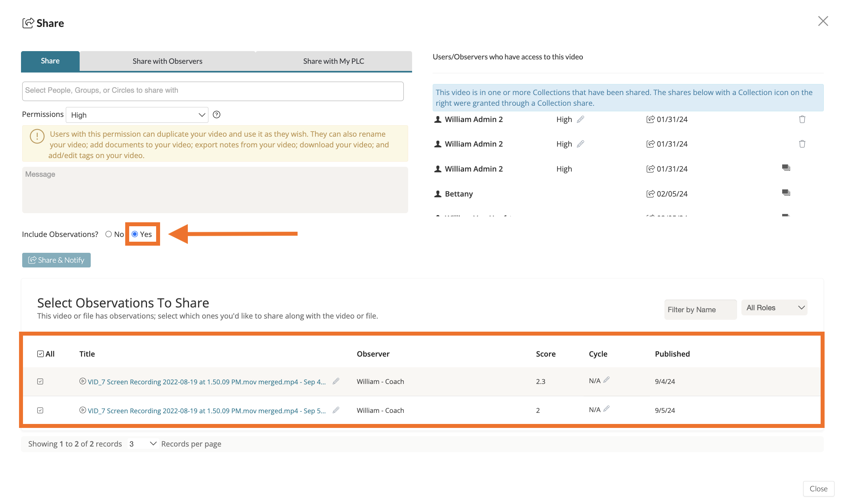
Task: Edit permission for second William Admin 2
Action: click(x=580, y=144)
